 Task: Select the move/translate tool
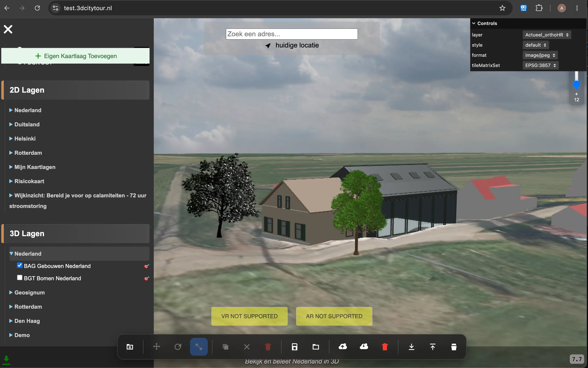(x=156, y=347)
